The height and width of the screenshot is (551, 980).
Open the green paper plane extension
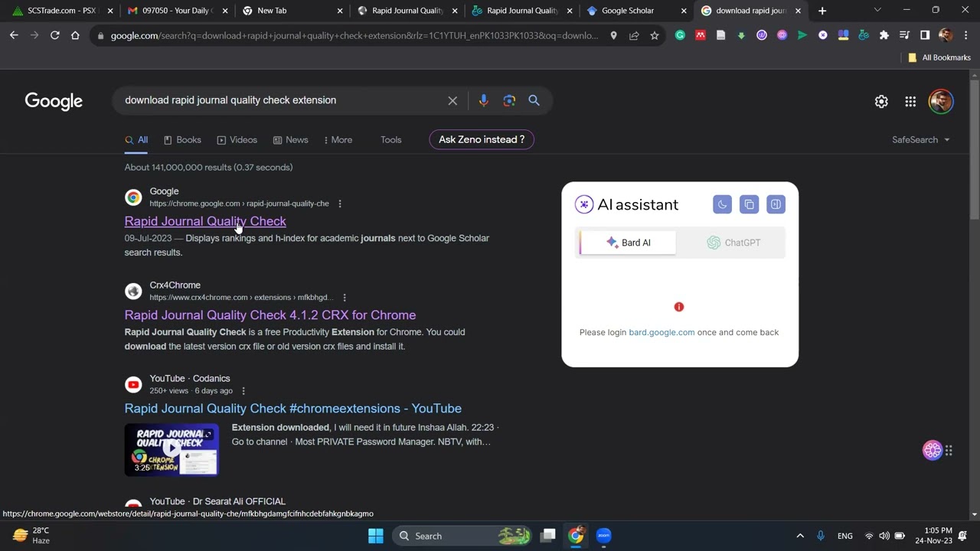[x=802, y=35]
